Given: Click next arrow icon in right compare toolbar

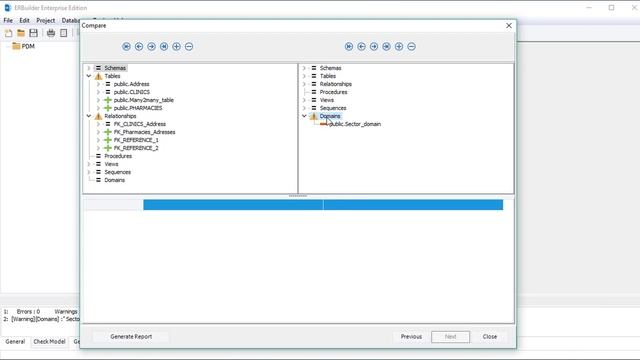Looking at the screenshot, I should coord(374,47).
